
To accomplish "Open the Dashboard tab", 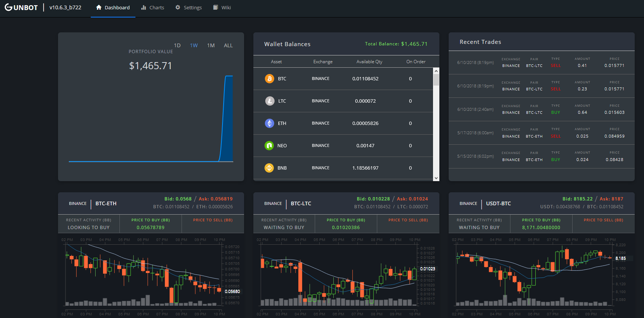I will (x=113, y=8).
